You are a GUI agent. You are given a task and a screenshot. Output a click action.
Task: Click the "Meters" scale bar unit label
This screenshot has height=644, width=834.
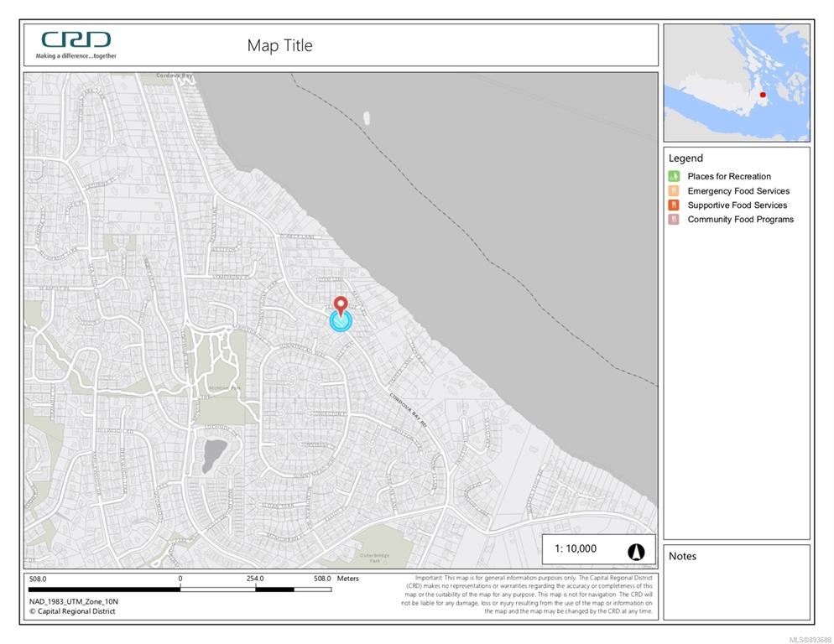coord(348,579)
